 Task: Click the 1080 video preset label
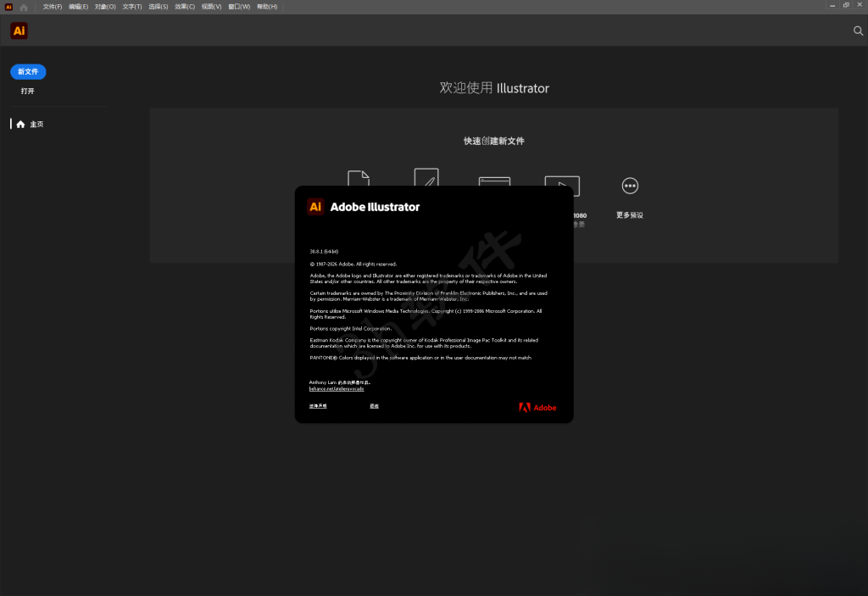[580, 215]
